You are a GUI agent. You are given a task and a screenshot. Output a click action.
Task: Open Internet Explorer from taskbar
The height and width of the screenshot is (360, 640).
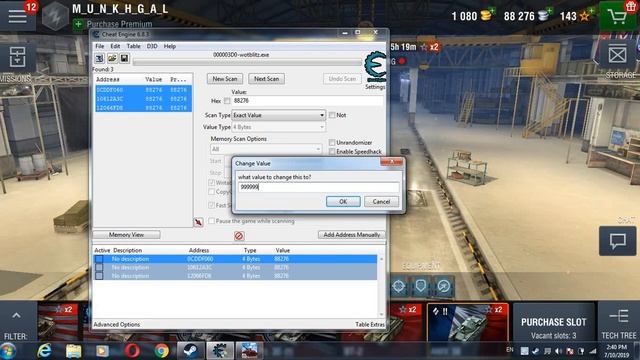click(44, 351)
